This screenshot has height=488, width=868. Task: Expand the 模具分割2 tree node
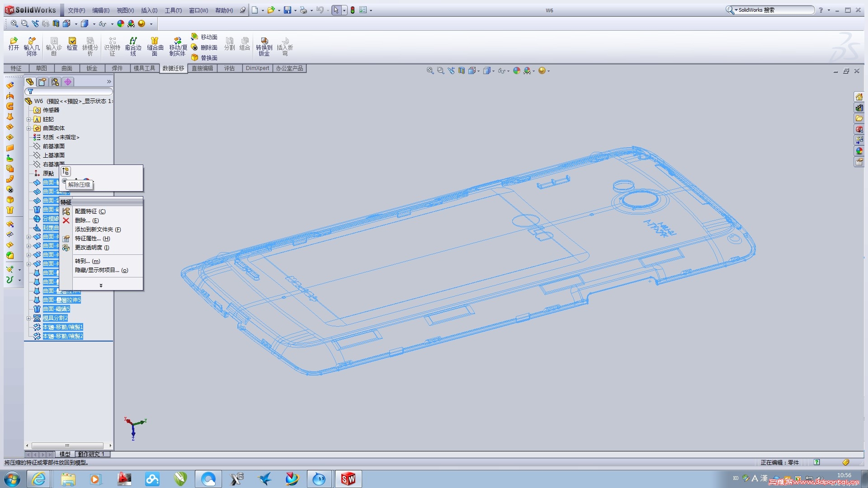pyautogui.click(x=29, y=318)
